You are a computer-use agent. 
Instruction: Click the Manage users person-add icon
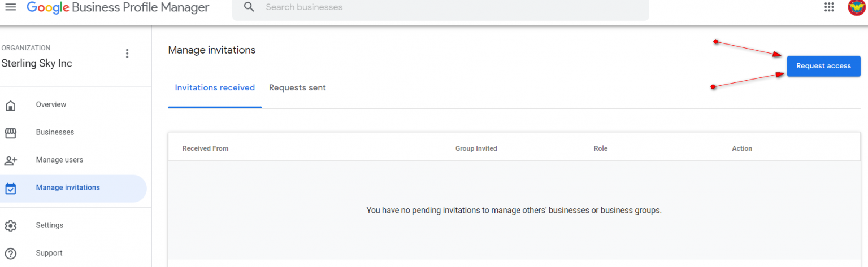[x=10, y=160]
